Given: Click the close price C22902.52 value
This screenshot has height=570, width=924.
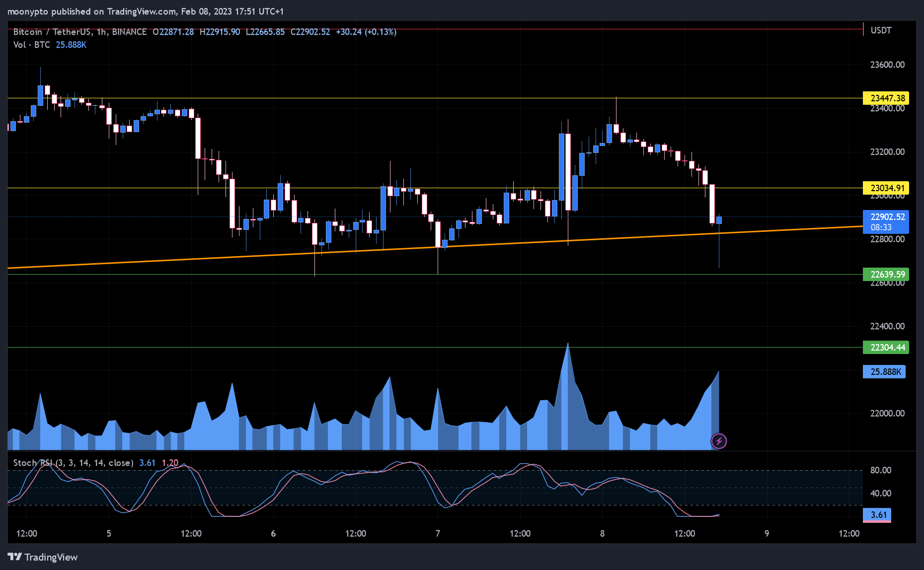Looking at the screenshot, I should point(310,32).
